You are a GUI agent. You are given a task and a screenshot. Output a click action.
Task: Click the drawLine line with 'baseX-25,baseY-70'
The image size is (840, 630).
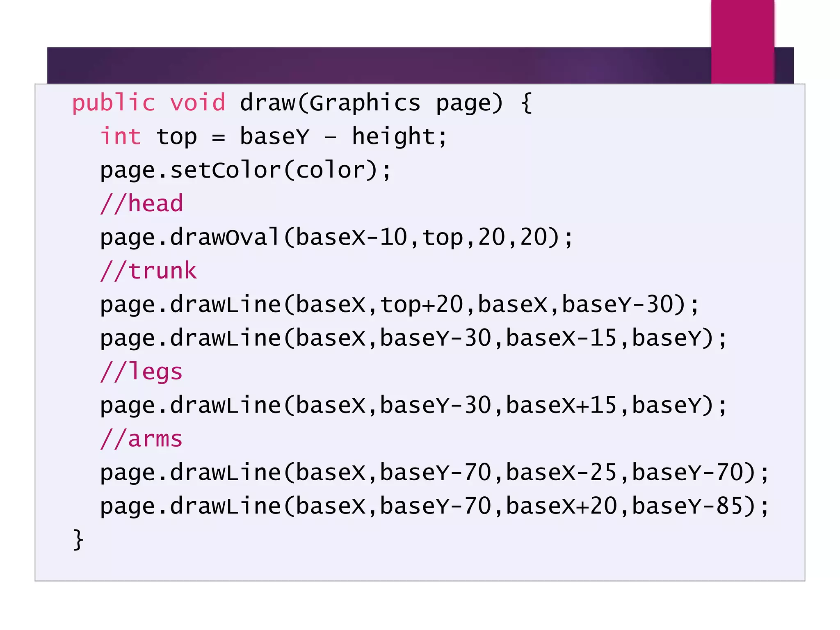click(x=435, y=472)
